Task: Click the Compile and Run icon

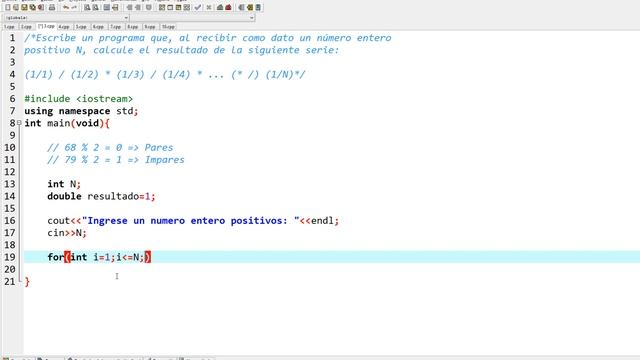Action: [x=179, y=7]
